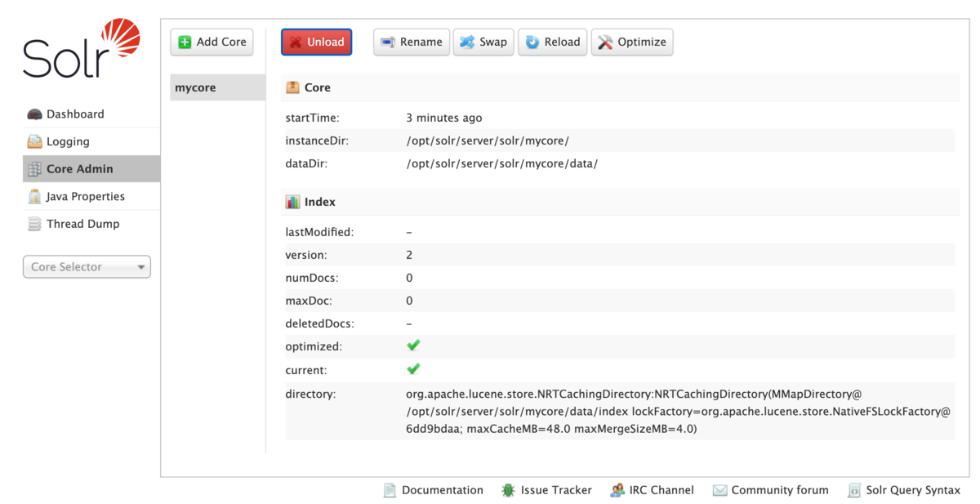980x504 pixels.
Task: Click the '3 minutes ago' startTime value
Action: point(444,118)
